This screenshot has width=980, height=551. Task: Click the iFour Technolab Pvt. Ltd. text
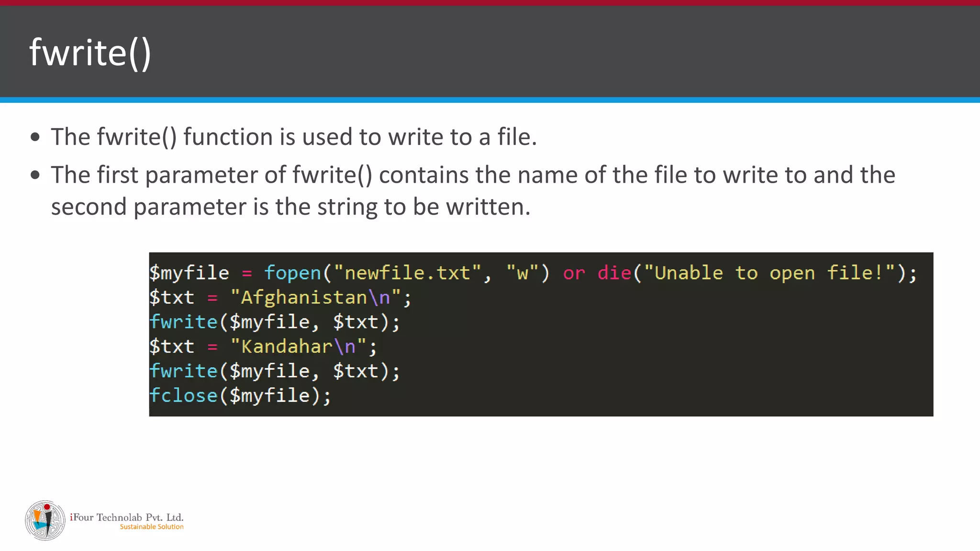click(x=127, y=517)
